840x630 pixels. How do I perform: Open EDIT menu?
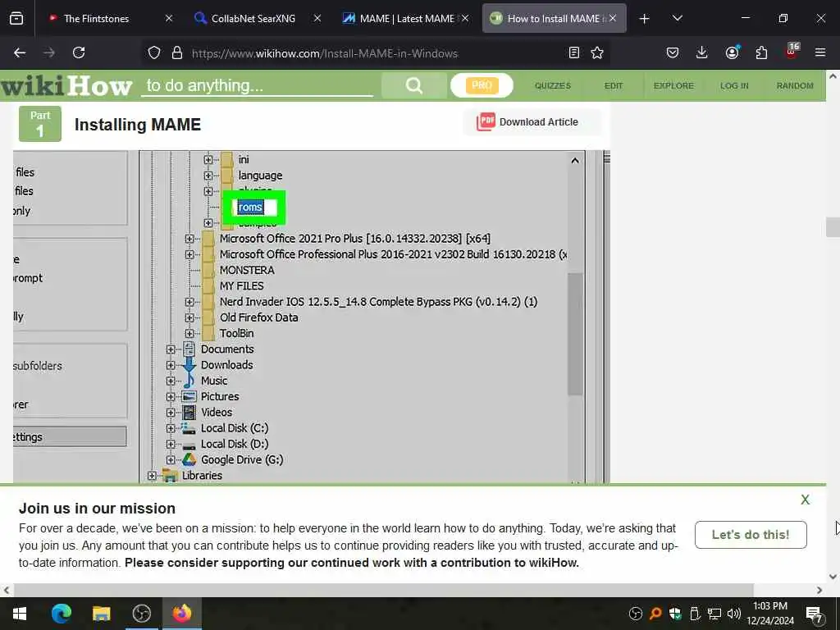pyautogui.click(x=614, y=85)
